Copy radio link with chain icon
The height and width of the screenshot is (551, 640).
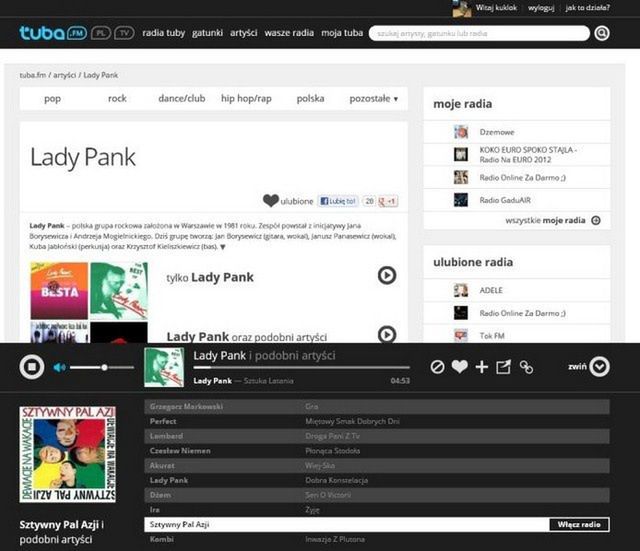tap(526, 367)
